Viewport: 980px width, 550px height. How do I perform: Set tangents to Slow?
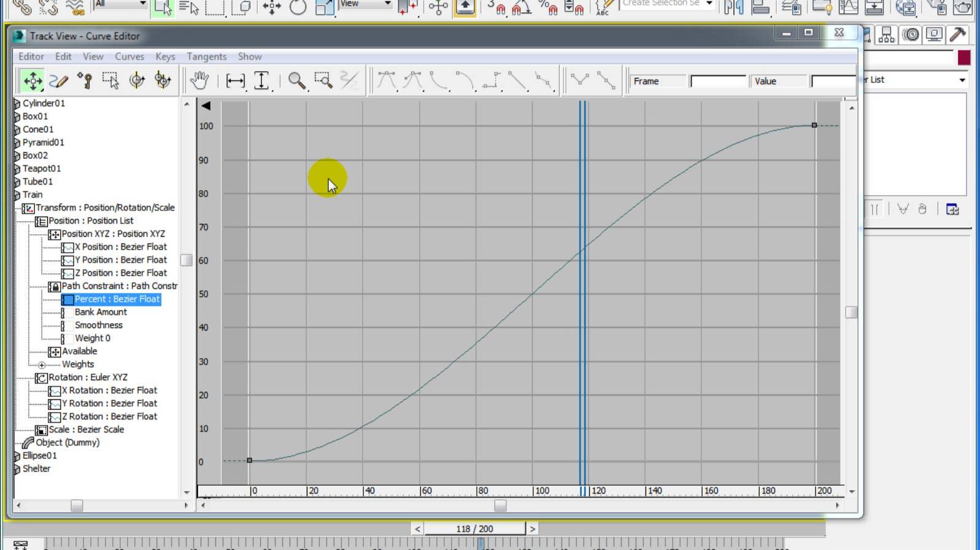coord(466,80)
